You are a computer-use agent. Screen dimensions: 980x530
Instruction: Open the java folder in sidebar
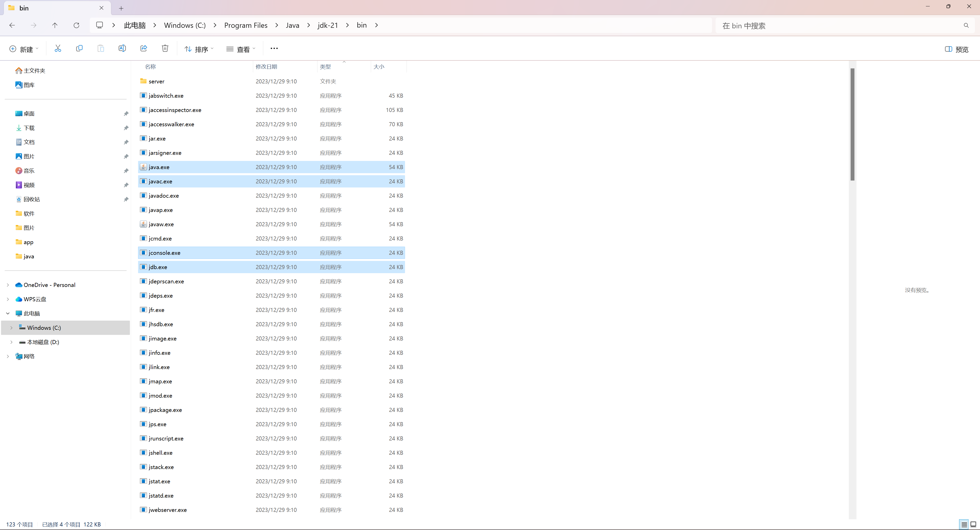tap(25, 256)
